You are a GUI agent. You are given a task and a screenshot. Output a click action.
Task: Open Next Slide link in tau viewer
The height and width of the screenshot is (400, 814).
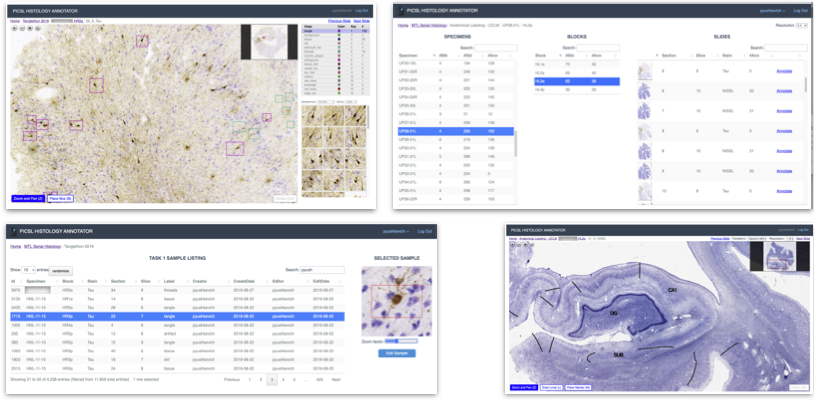(x=362, y=21)
